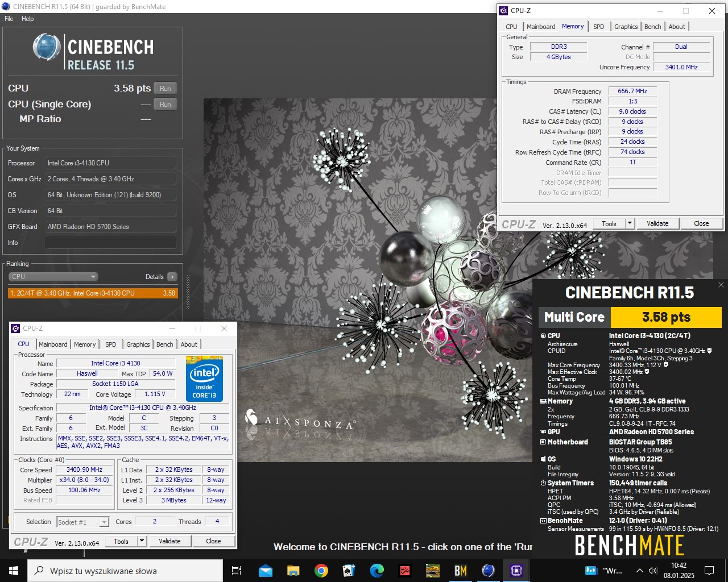Open Graphics tab in the CPU-Z Memory window
This screenshot has height=582, width=728.
click(x=626, y=27)
